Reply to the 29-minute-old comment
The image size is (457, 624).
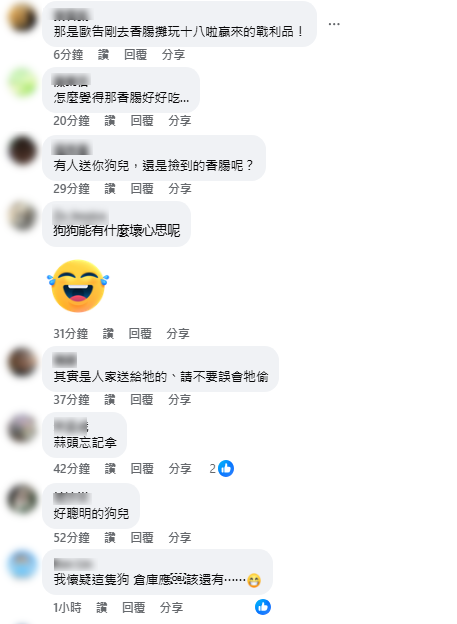tap(142, 188)
